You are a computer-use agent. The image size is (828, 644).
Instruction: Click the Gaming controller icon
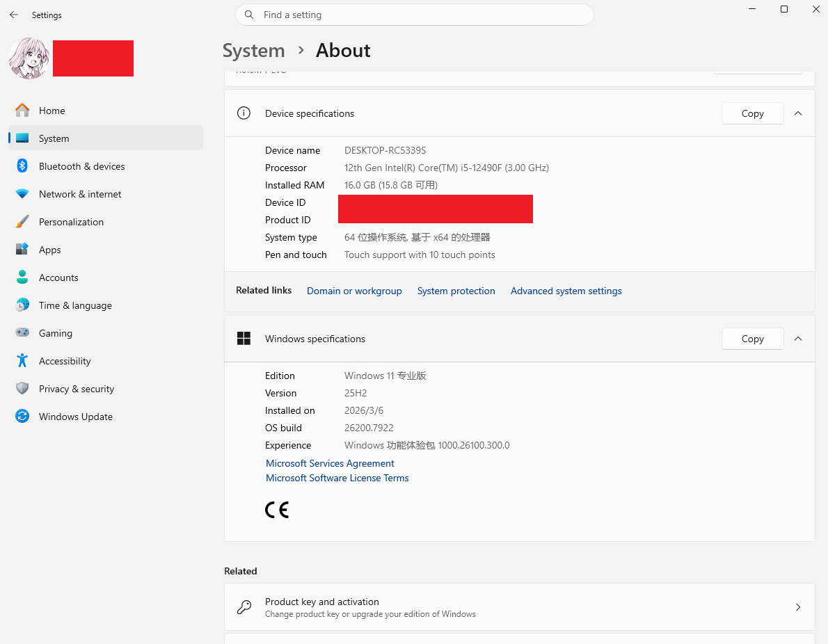tap(22, 332)
